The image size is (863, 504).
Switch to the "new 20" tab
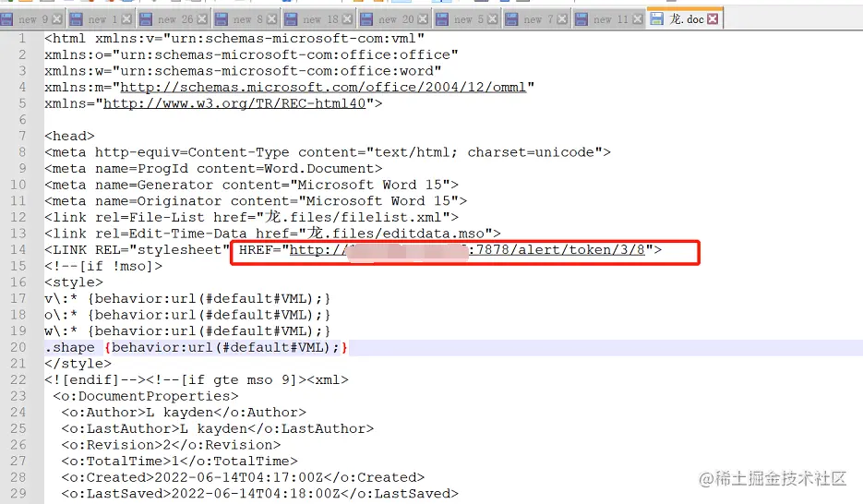395,19
